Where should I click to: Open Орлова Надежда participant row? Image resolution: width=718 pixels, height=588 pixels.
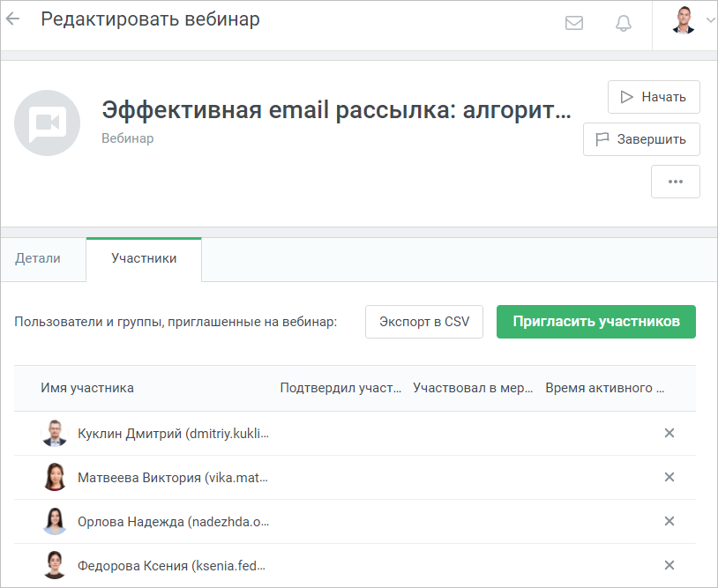point(355,522)
